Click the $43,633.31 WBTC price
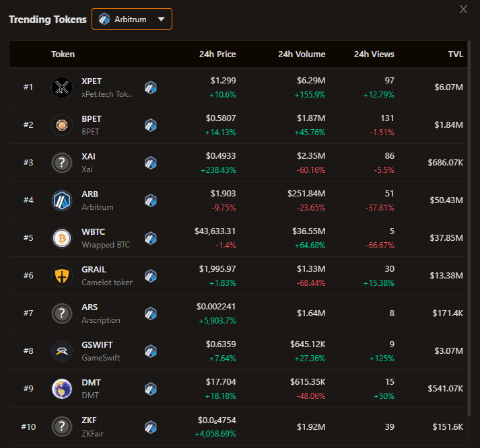This screenshot has width=480, height=448. click(215, 231)
